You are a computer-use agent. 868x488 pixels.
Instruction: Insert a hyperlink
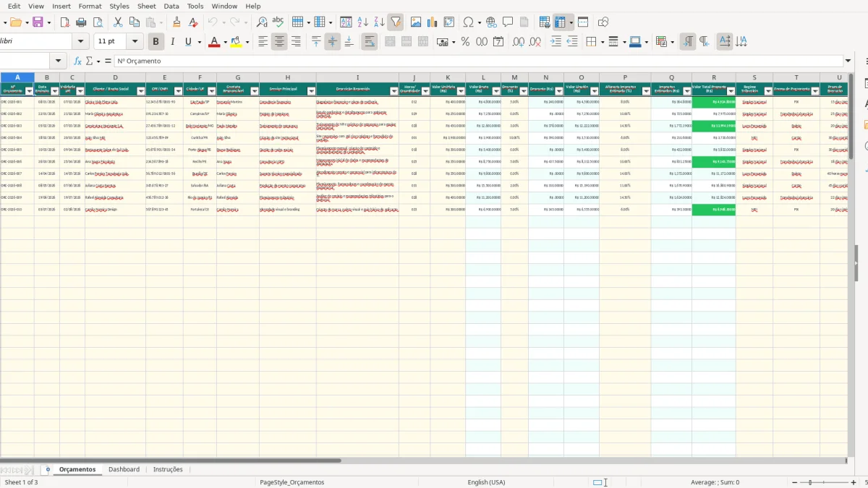click(491, 22)
